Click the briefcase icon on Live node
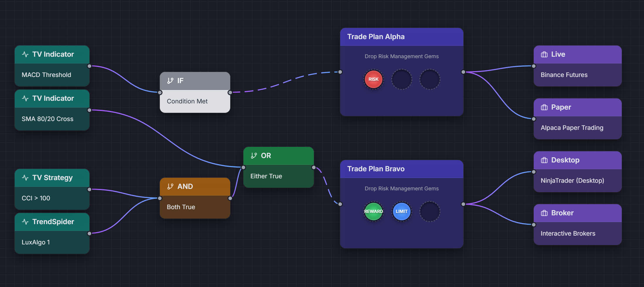 tap(544, 54)
